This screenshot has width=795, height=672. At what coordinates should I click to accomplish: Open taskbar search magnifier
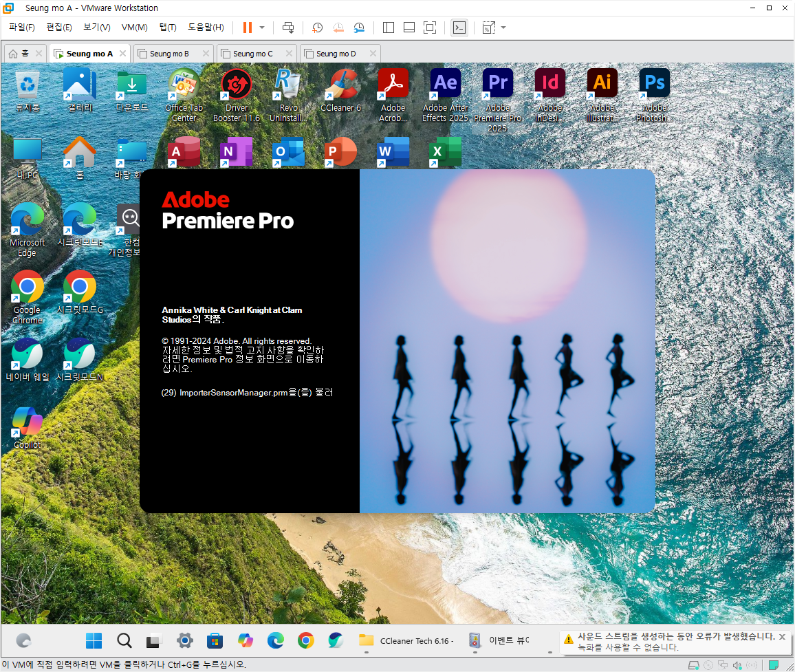point(124,640)
